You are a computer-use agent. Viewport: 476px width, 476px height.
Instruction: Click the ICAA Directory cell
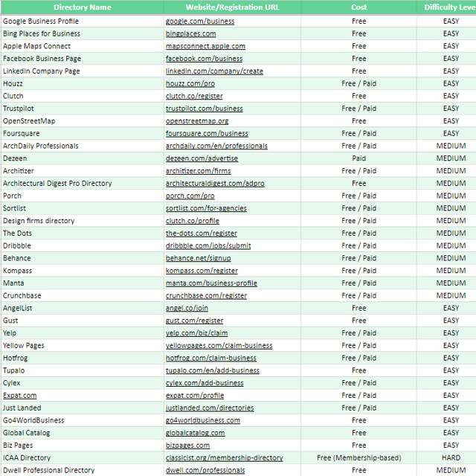[x=83, y=457]
